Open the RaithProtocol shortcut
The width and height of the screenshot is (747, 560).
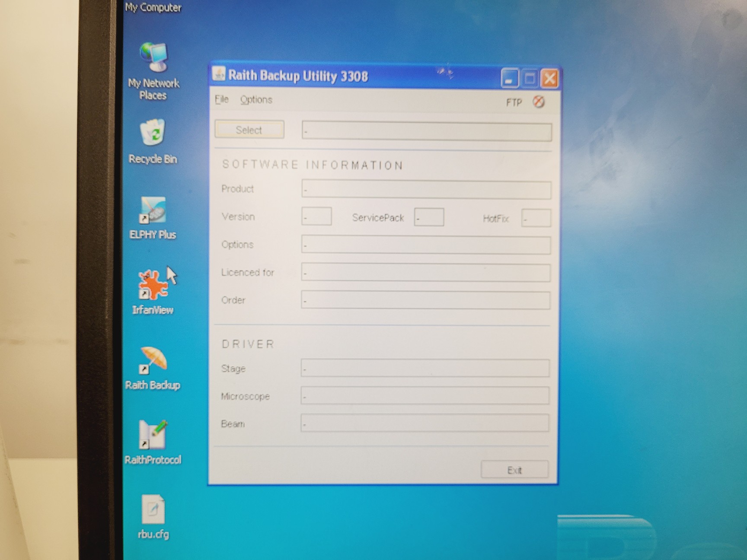pyautogui.click(x=153, y=442)
